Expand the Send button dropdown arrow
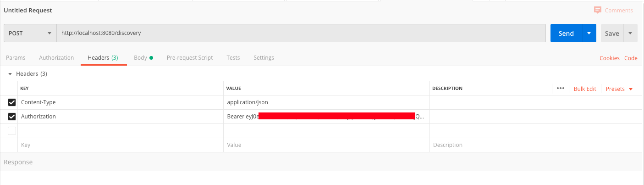Viewport: 644px width, 185px height. pyautogui.click(x=589, y=33)
